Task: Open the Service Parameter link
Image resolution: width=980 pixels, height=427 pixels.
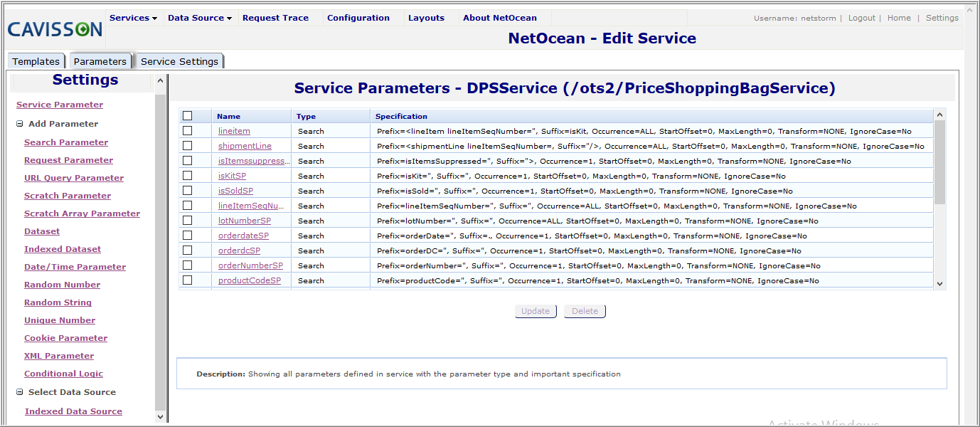Action: (x=60, y=105)
